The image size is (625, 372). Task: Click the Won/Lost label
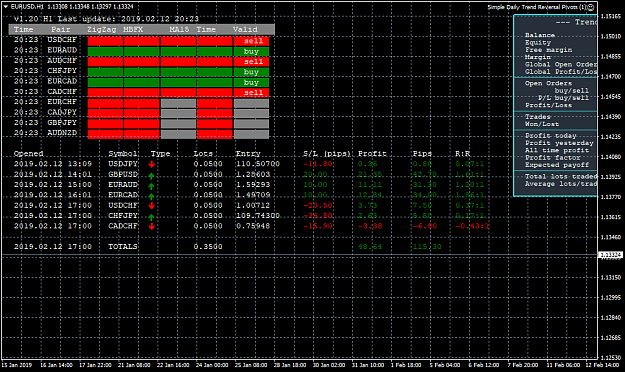[x=542, y=124]
